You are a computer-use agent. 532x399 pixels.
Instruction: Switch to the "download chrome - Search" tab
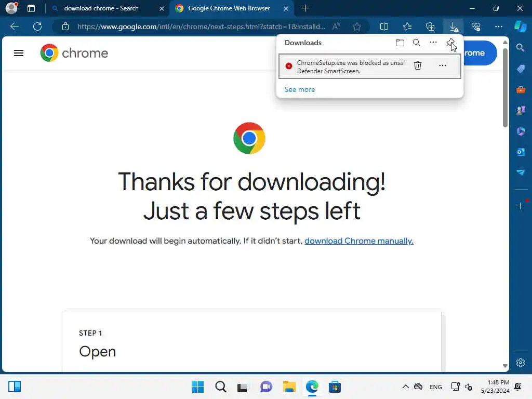tap(101, 8)
